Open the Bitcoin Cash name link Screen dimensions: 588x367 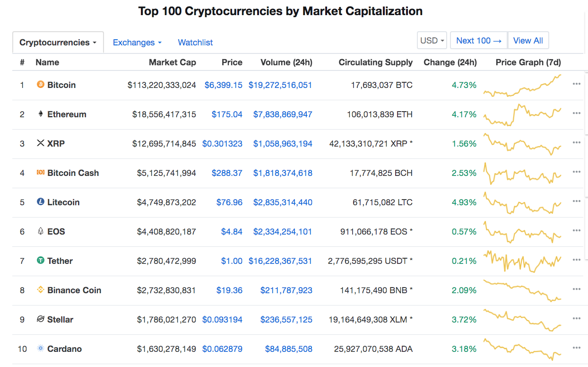tap(73, 173)
